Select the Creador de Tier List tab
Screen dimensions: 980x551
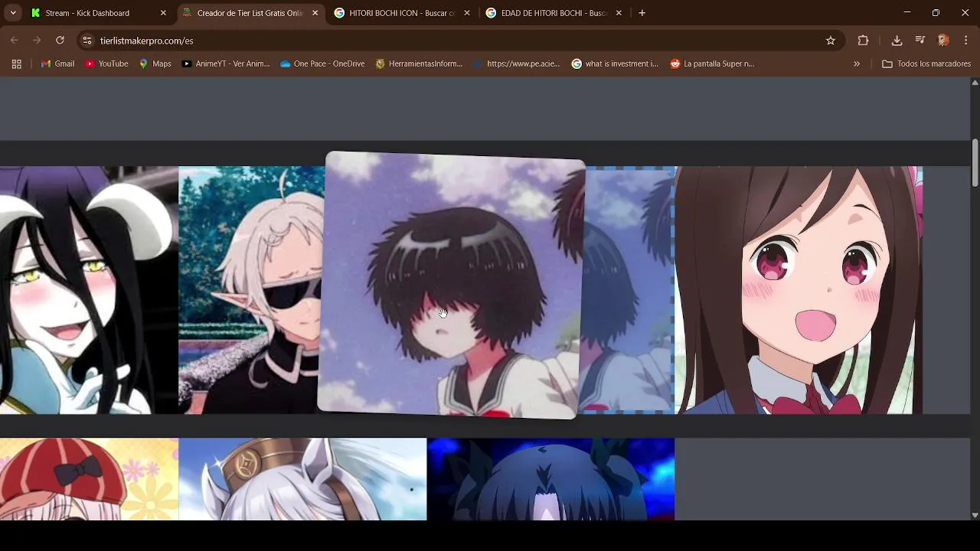click(250, 13)
